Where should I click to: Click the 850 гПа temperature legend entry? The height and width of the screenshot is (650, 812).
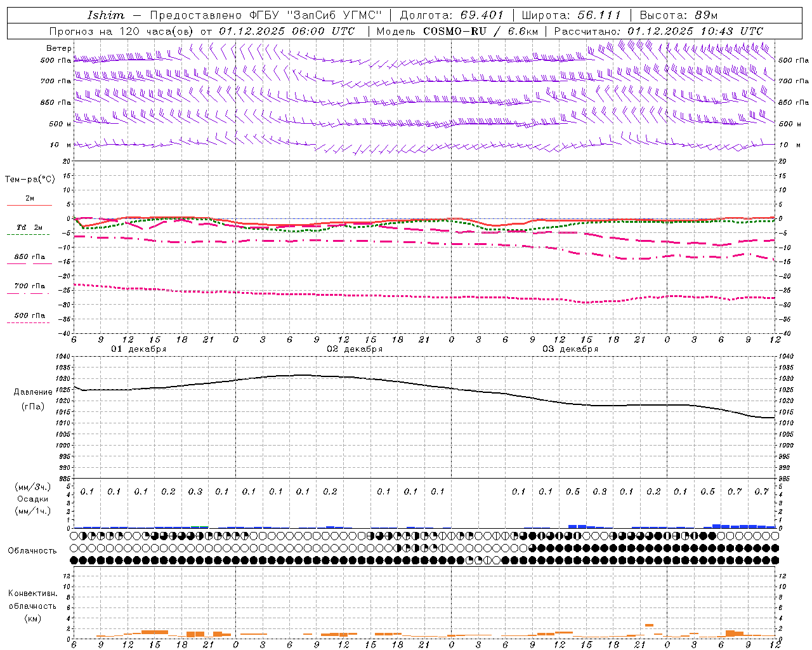(29, 257)
